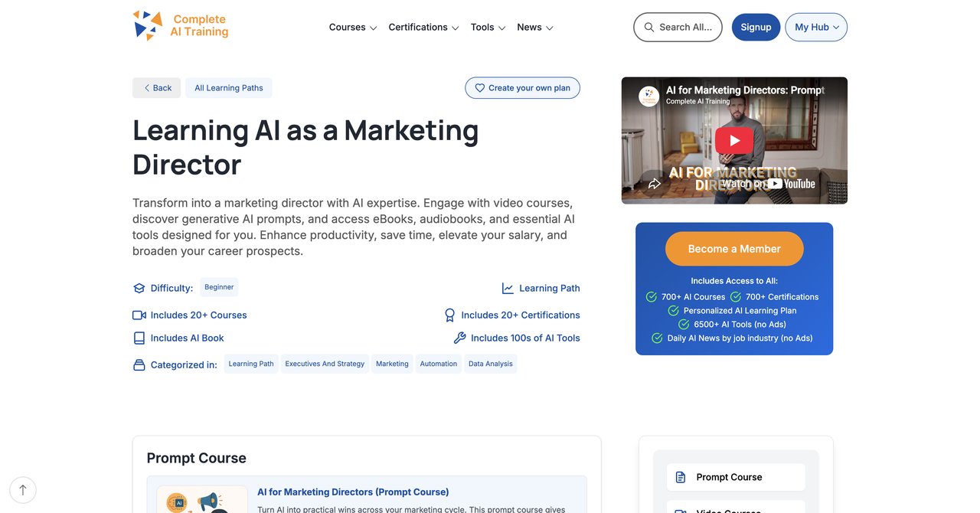980x513 pixels.
Task: Click Learning AI as Marketing Director heading
Action: click(305, 147)
